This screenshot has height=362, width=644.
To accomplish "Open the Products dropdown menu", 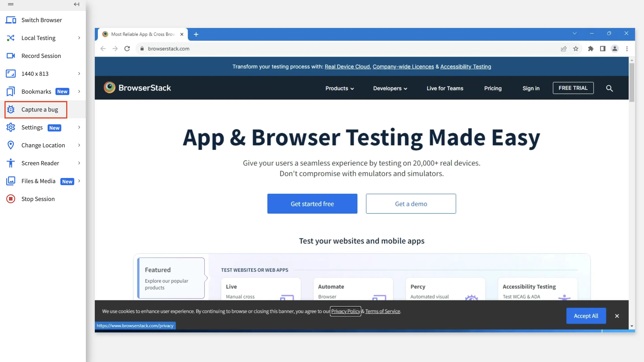I will (x=339, y=88).
